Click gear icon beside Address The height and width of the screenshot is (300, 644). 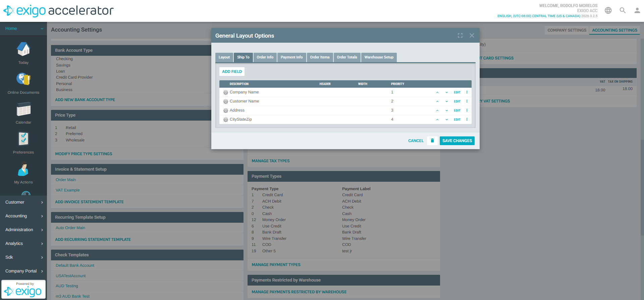(x=226, y=111)
